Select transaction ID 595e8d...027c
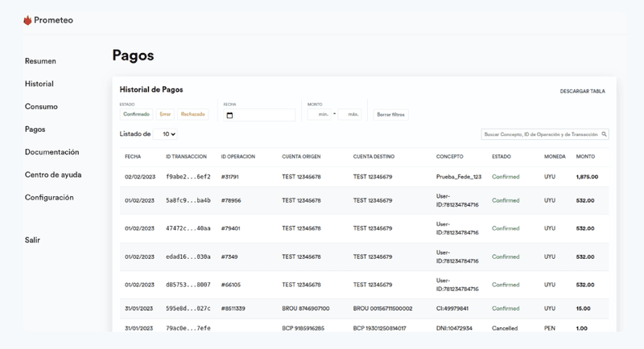 click(x=188, y=309)
